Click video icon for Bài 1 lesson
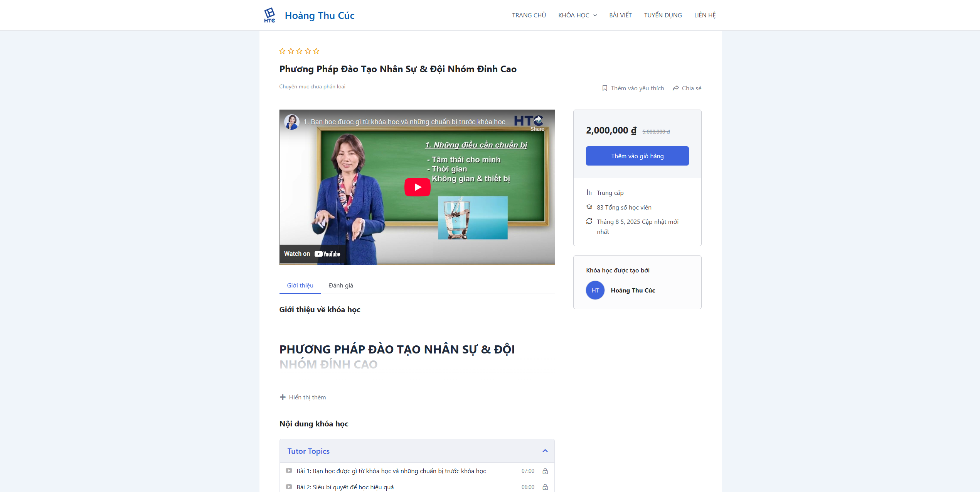This screenshot has height=492, width=980. 289,470
